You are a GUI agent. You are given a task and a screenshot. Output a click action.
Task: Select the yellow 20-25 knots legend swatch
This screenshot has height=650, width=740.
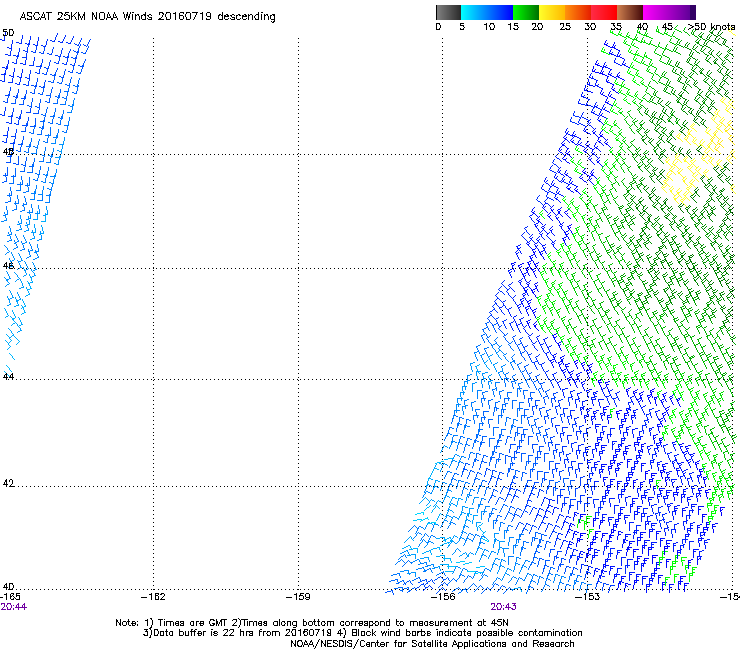coord(552,12)
